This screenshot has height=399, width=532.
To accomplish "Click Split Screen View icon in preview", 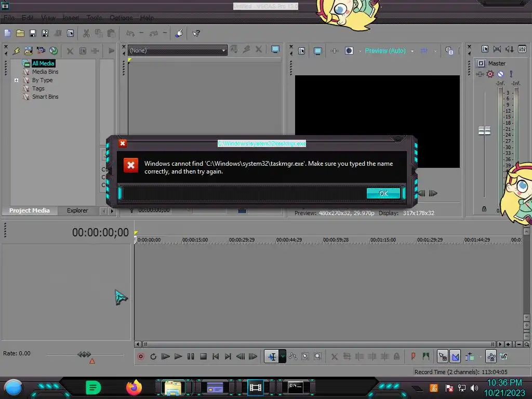I will tap(349, 51).
